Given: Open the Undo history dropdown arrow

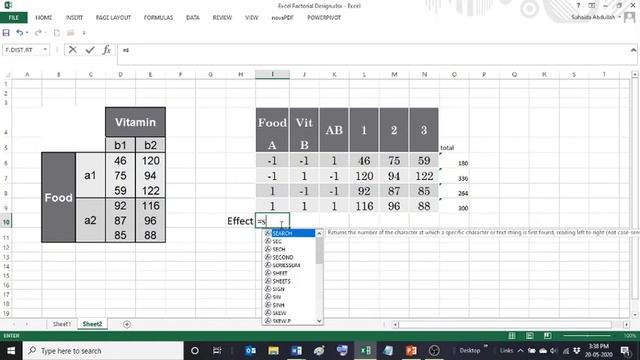Looking at the screenshot, I should pyautogui.click(x=27, y=33).
